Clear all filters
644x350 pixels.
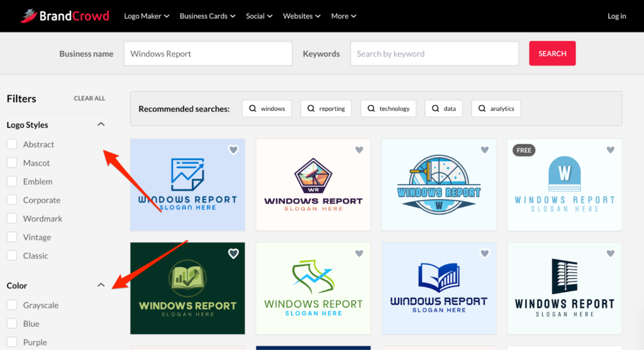(x=89, y=98)
